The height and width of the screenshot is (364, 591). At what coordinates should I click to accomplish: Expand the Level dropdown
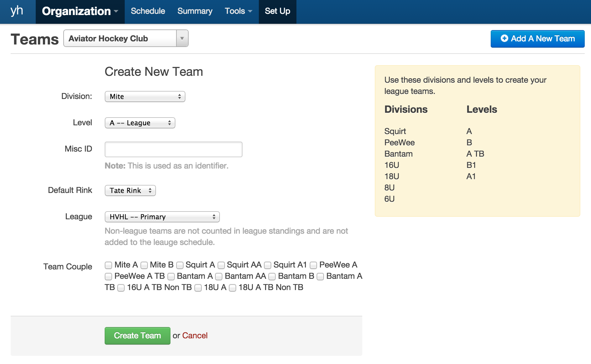tap(140, 123)
